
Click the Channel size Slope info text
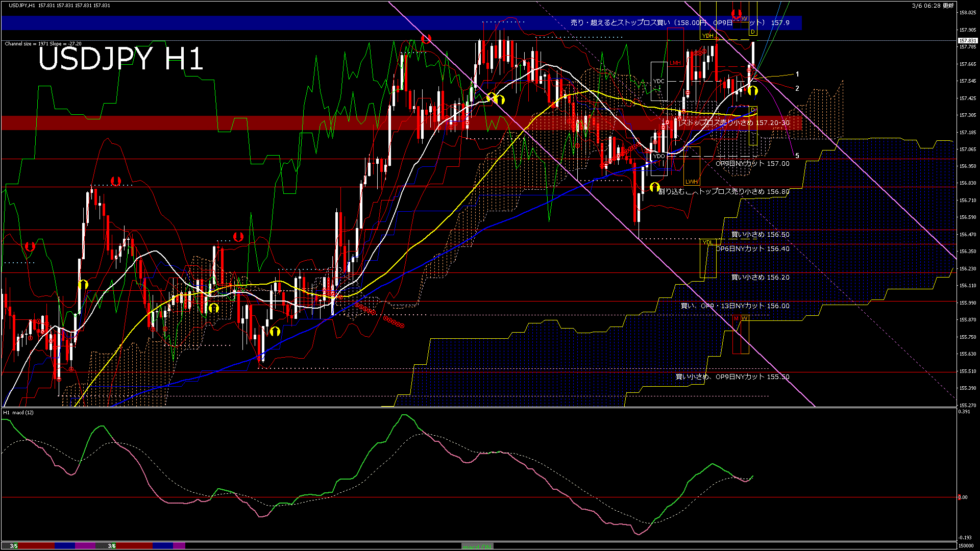(43, 44)
